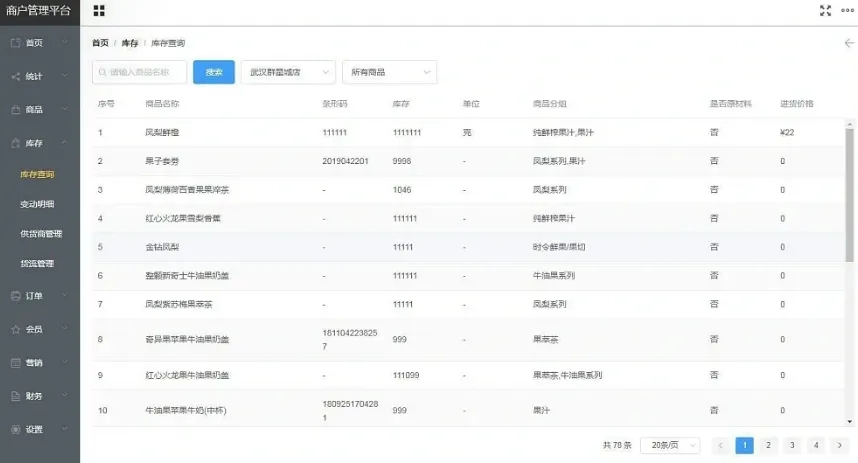Image resolution: width=858 pixels, height=463 pixels.
Task: Click the 营销 icon in sidebar
Action: tap(15, 362)
